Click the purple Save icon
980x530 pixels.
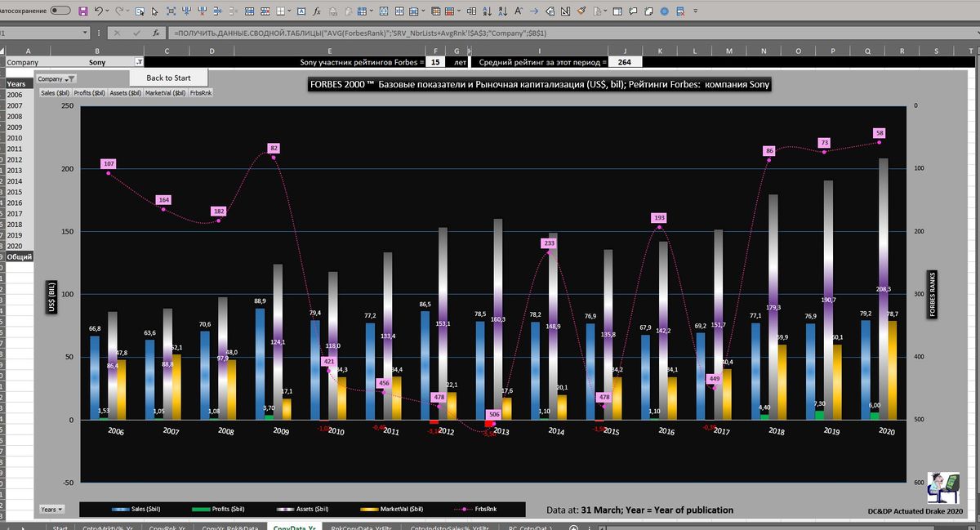pos(82,11)
